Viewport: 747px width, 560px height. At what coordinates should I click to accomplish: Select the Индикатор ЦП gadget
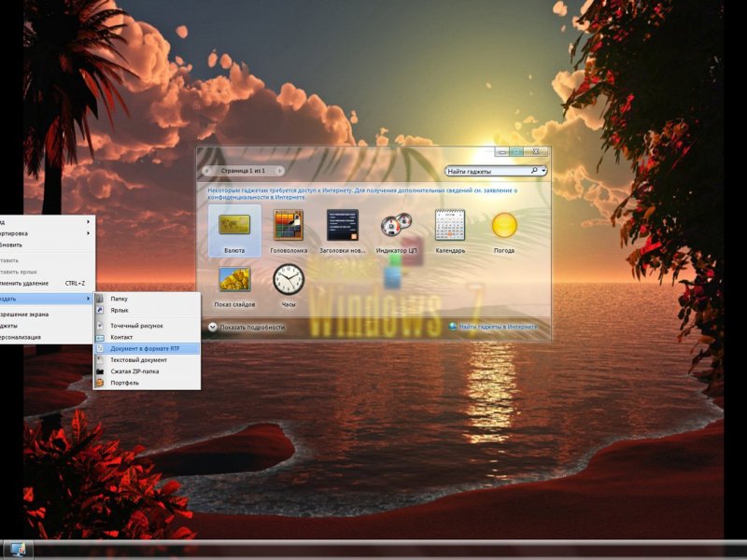pos(396,231)
